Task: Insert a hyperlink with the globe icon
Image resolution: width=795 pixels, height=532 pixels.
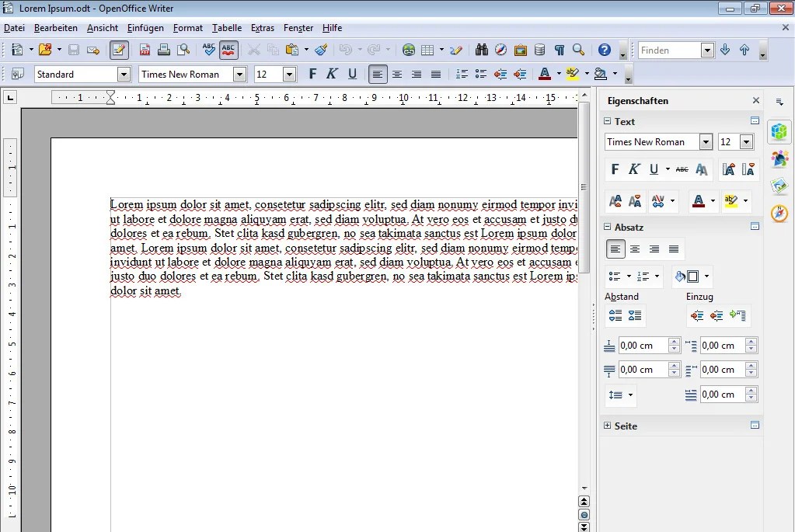Action: [x=408, y=49]
